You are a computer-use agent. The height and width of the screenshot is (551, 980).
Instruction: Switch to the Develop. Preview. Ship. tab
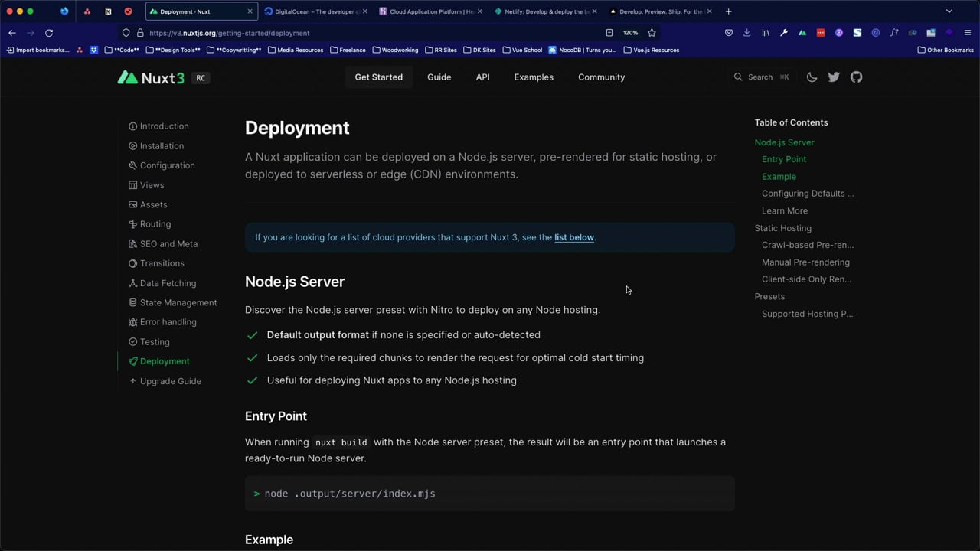[660, 11]
